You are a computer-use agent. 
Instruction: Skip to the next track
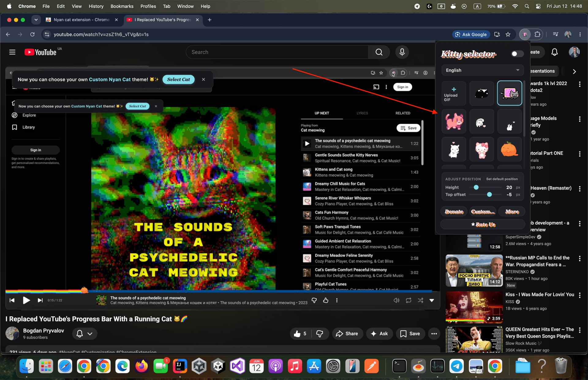(x=40, y=300)
